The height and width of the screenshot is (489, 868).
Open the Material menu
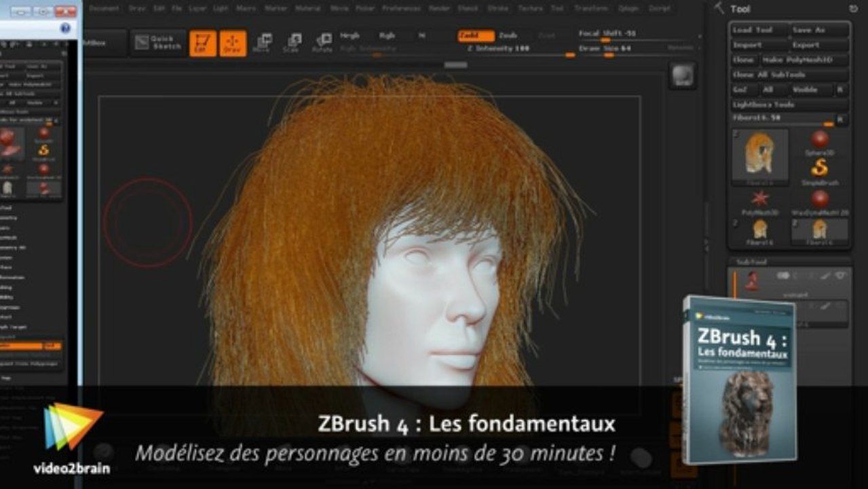pos(307,8)
